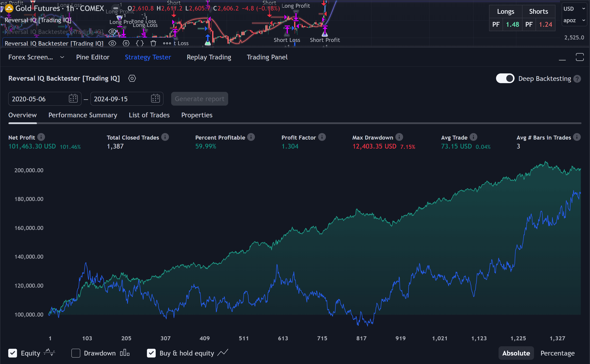Click the Buy & hold equity line icon
590x364 pixels.
[223, 353]
